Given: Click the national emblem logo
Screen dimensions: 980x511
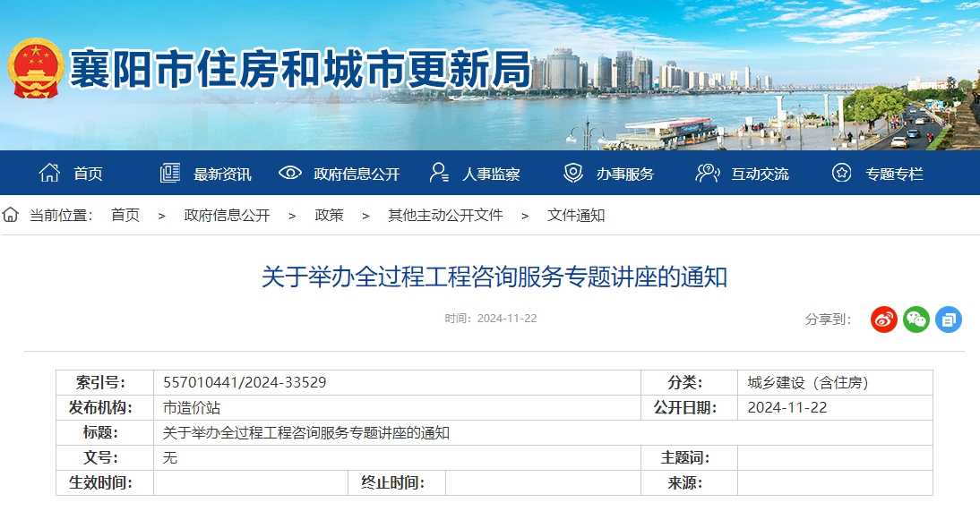Looking at the screenshot, I should (36, 69).
